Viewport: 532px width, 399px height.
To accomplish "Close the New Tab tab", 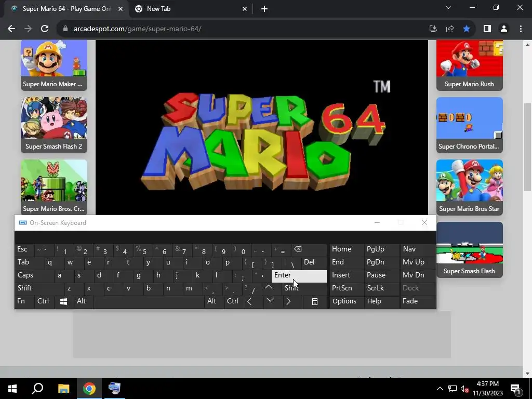I will click(x=245, y=9).
